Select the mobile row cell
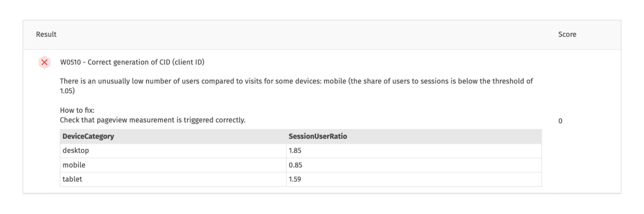Screen dimensions: 644x214 pos(173,165)
